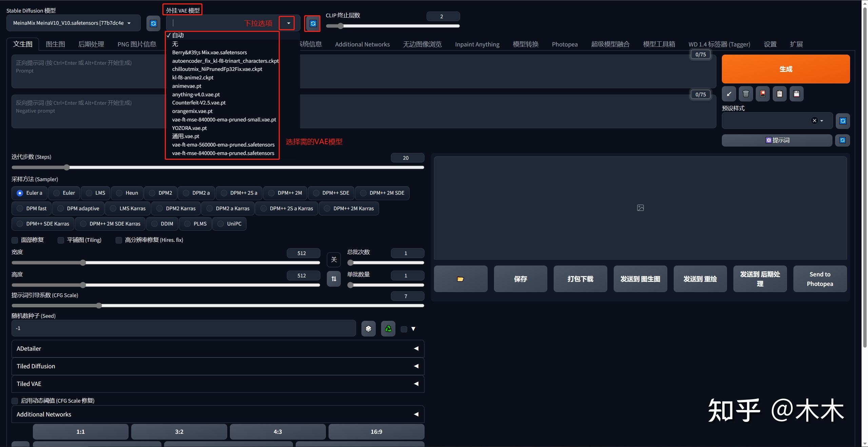868x447 pixels.
Task: Refresh the Stable Diffusion checkpoint list
Action: pos(153,23)
